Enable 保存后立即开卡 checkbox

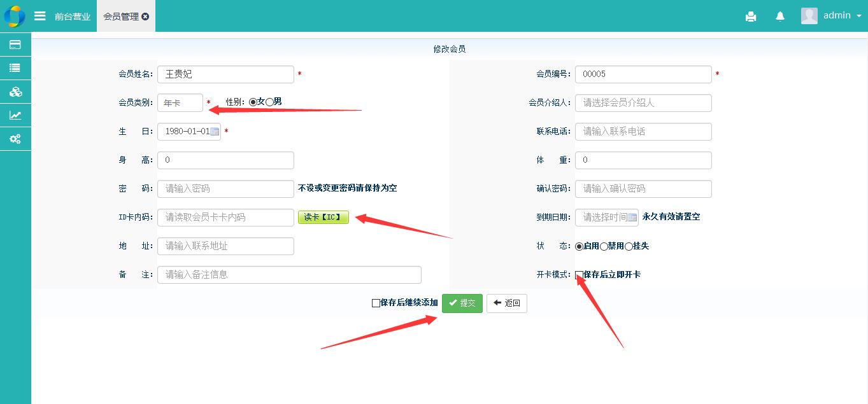579,275
